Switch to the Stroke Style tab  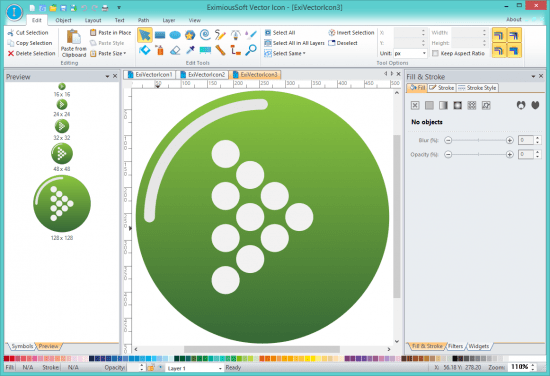click(477, 88)
